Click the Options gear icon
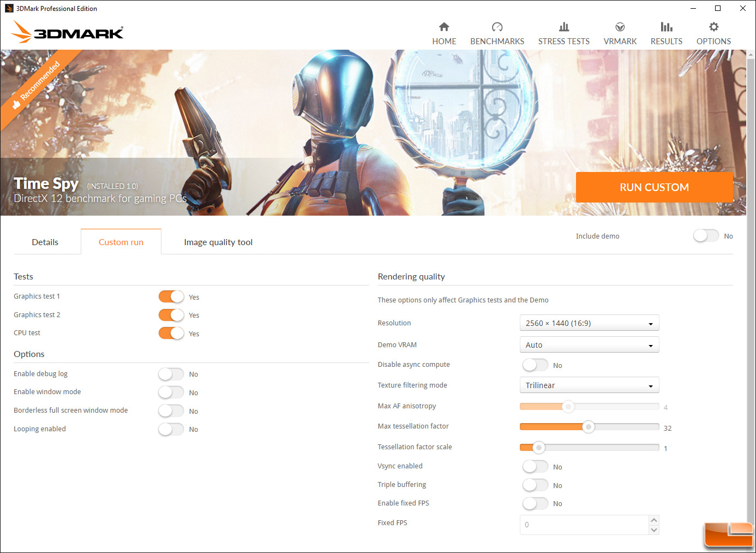 (713, 27)
